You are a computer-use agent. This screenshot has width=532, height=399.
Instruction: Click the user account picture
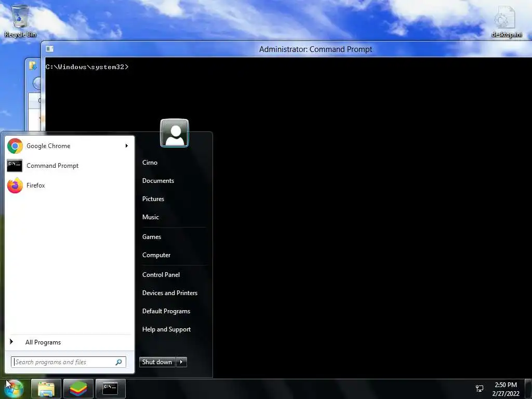[x=175, y=133]
